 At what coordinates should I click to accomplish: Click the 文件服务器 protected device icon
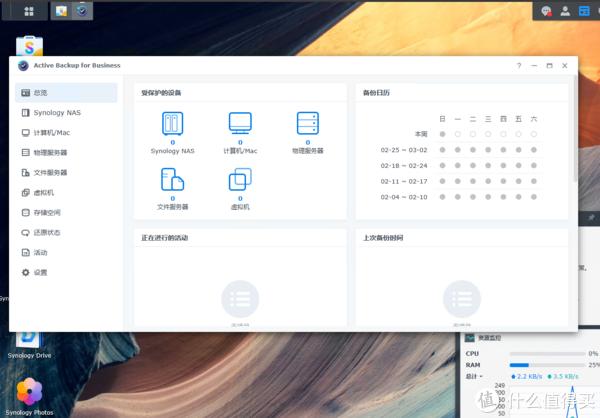pos(173,179)
